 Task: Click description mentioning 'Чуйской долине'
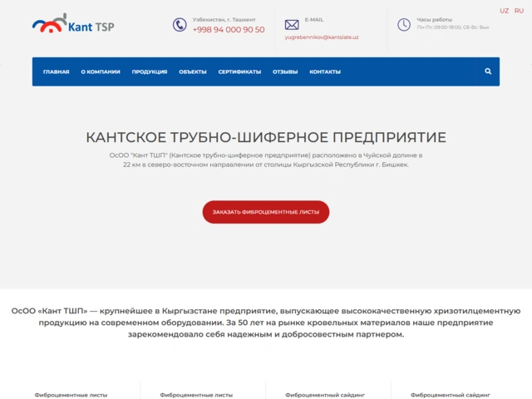pos(266,160)
